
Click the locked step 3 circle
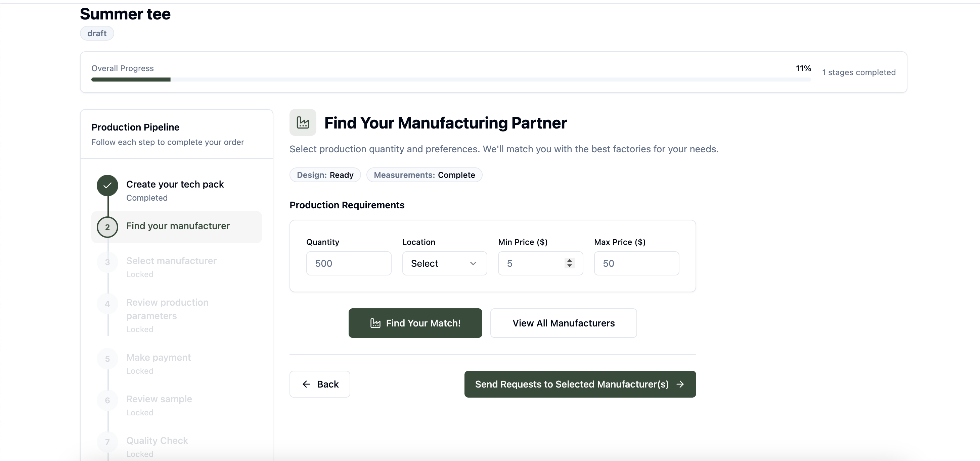click(107, 262)
